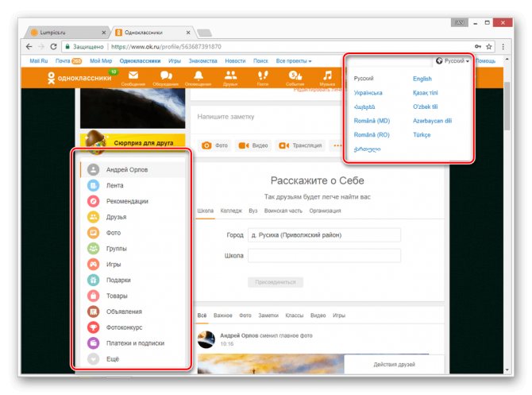Click the page vertical scrollbar thumb
The image size is (532, 395).
click(x=507, y=106)
